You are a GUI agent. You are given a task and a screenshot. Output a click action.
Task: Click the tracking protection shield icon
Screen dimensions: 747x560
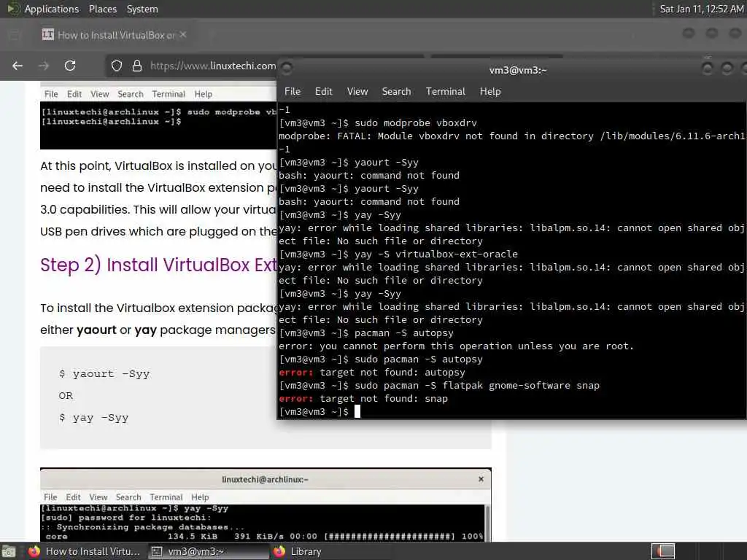(x=117, y=66)
